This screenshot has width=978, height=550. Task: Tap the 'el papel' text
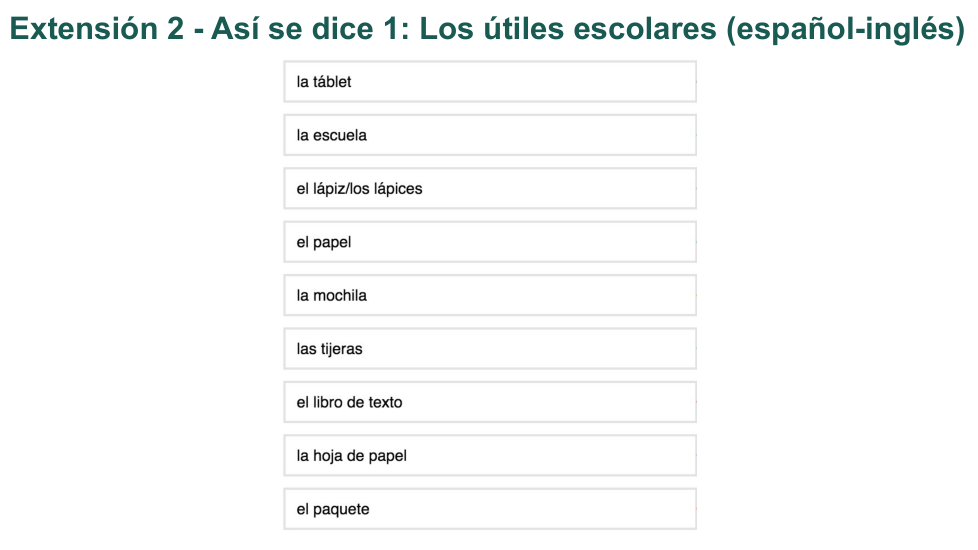pyautogui.click(x=324, y=242)
